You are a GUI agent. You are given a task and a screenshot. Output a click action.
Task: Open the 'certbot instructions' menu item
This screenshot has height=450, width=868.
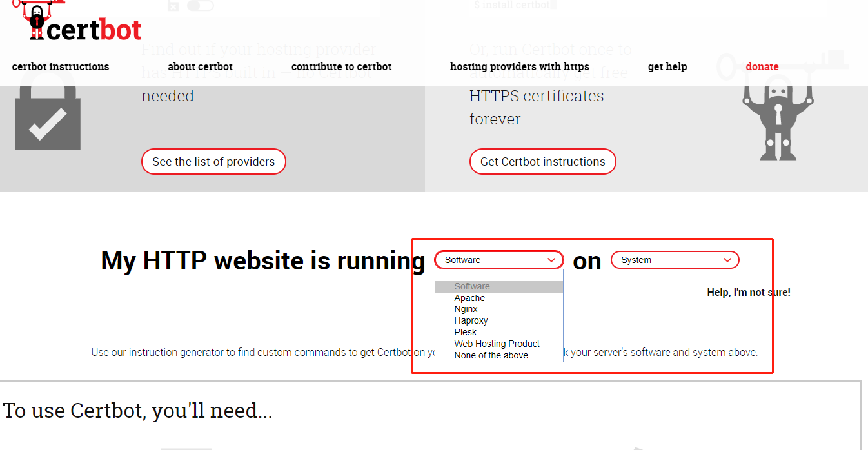pos(60,66)
